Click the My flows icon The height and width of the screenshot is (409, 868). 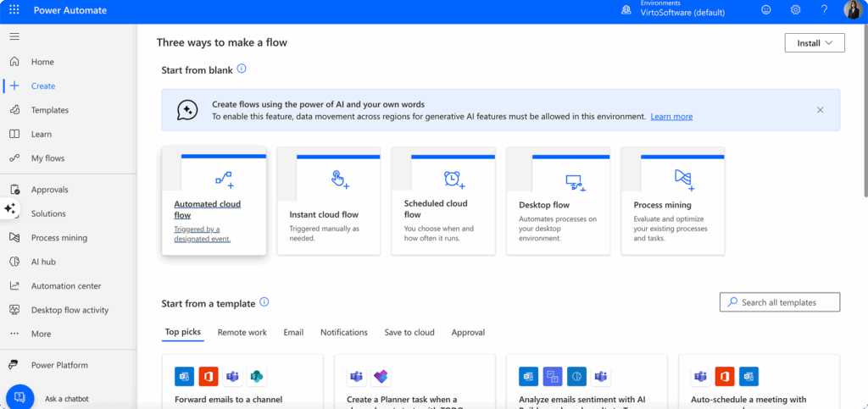[x=14, y=158]
